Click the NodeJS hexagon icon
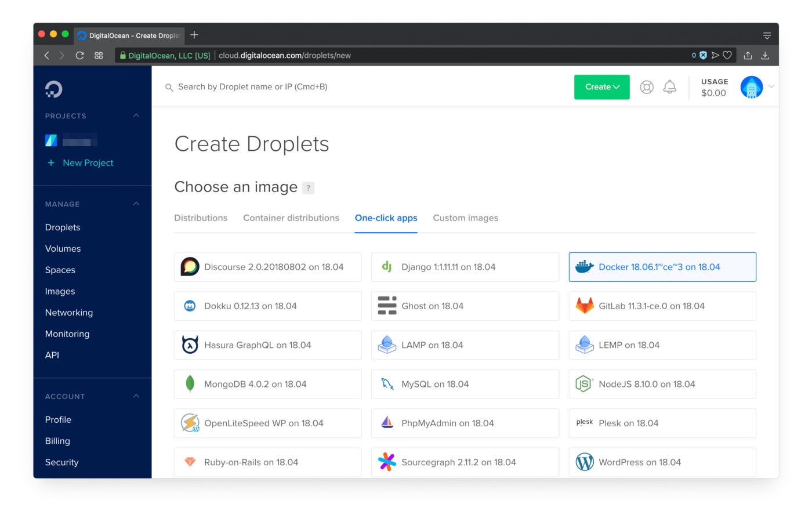 pos(584,383)
